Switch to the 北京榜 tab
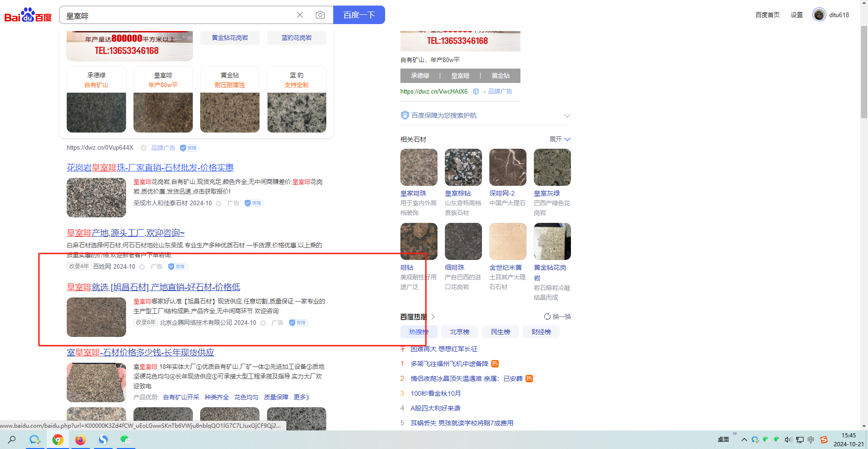 coord(460,332)
